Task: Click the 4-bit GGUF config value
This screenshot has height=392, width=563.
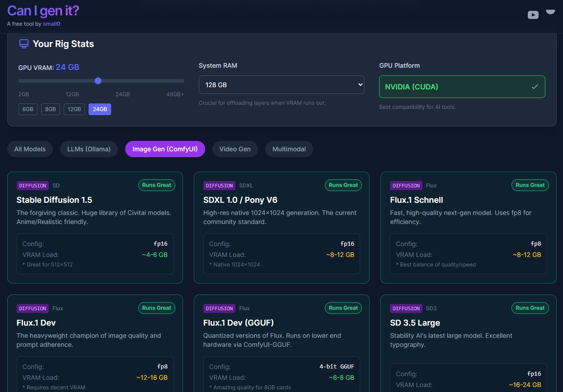Action: point(337,367)
